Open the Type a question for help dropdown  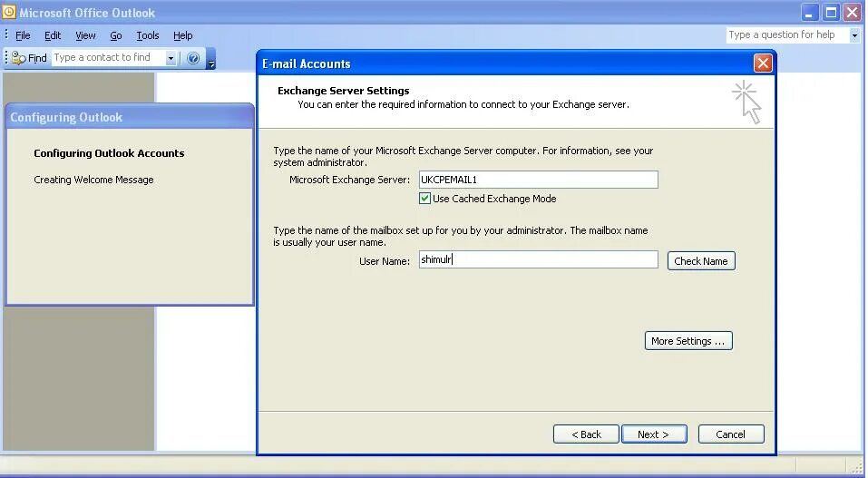point(854,34)
